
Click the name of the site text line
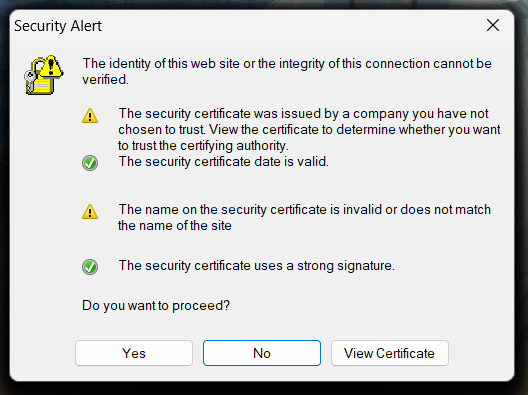(x=175, y=226)
